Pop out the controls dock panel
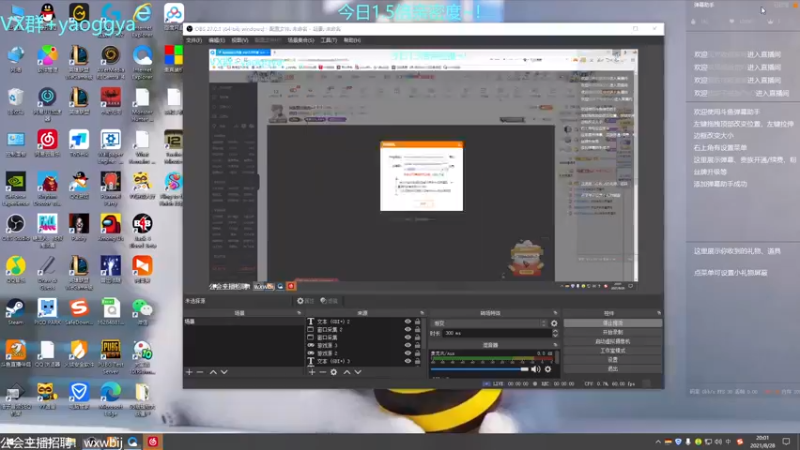 pyautogui.click(x=659, y=313)
